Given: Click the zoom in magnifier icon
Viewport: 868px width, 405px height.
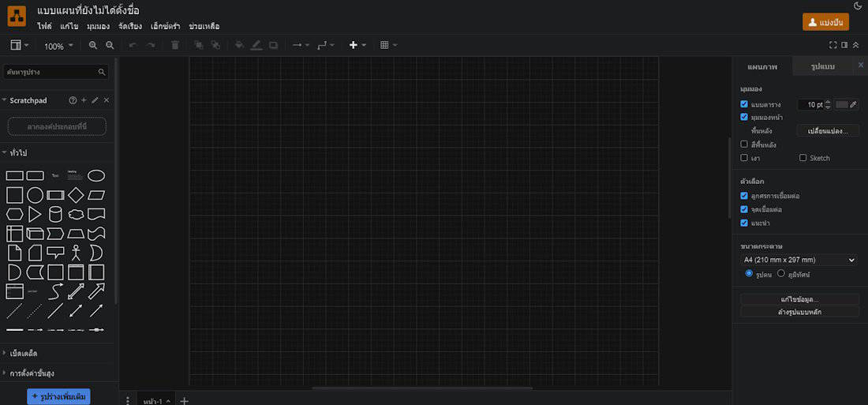Looking at the screenshot, I should point(93,46).
